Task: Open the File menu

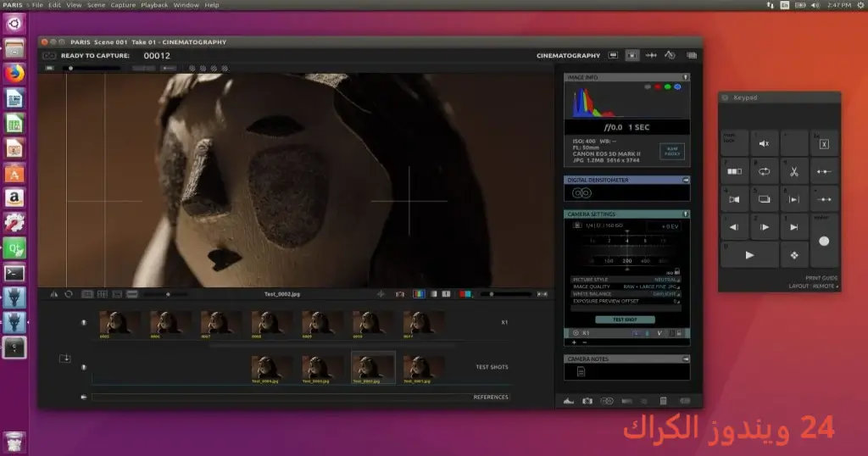Action: 37,5
